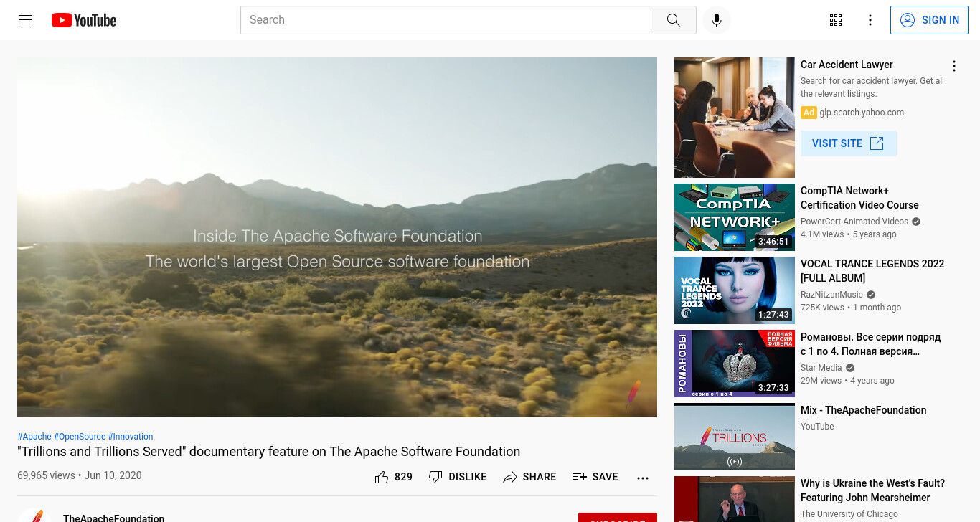Click PowerCert Animated Videos channel name
This screenshot has width=980, height=522.
(x=854, y=222)
